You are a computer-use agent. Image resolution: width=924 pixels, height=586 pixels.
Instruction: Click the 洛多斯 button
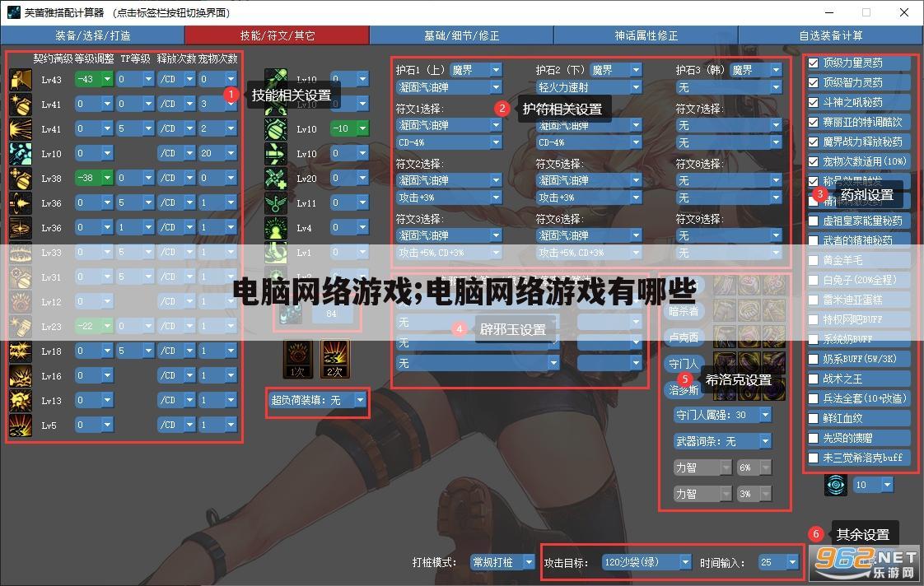tap(684, 389)
